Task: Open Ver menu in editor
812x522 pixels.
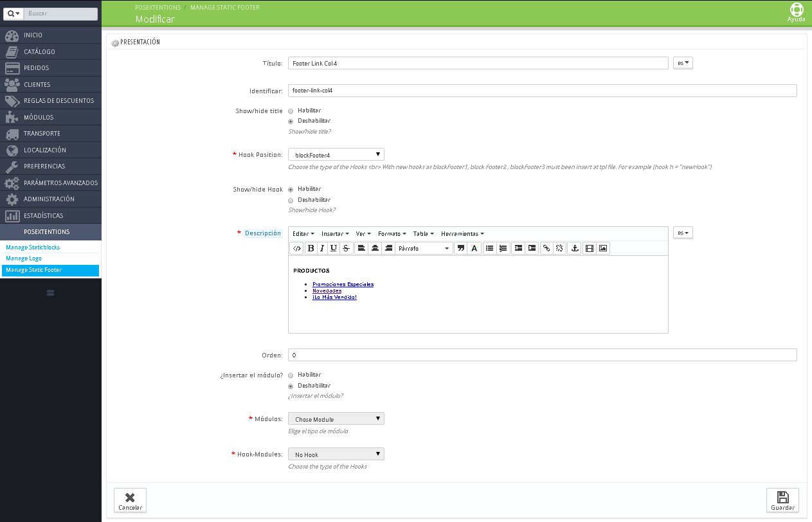Action: pyautogui.click(x=363, y=234)
